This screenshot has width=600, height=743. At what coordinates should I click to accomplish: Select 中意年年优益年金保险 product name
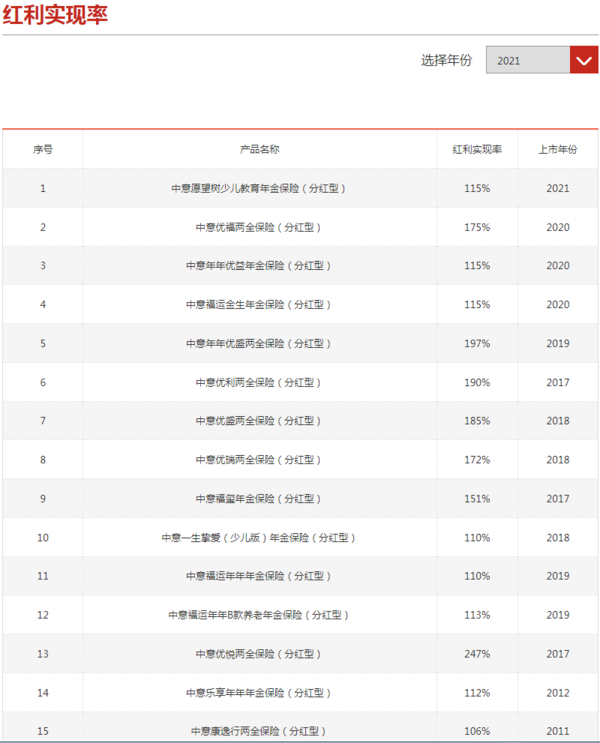tap(259, 266)
